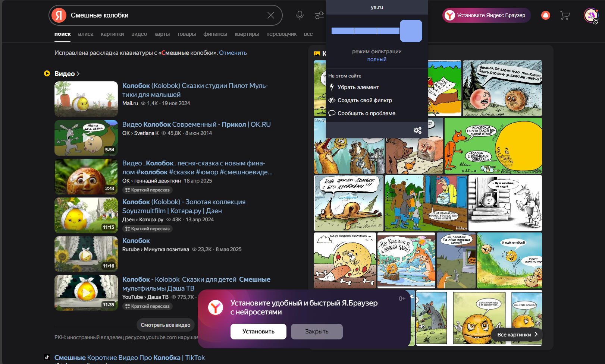Switch to the видео tab
This screenshot has width=605, height=364.
pos(139,34)
